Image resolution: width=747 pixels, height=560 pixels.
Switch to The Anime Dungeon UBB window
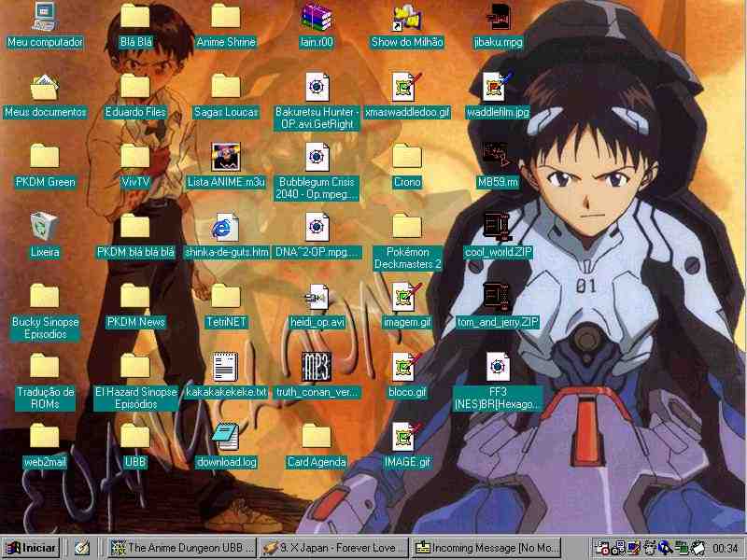pyautogui.click(x=182, y=548)
